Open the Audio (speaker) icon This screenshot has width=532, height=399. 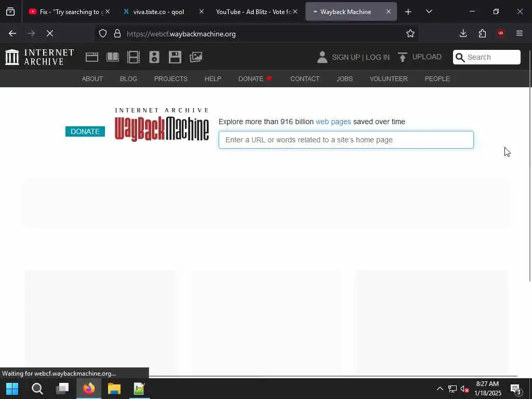tap(154, 57)
